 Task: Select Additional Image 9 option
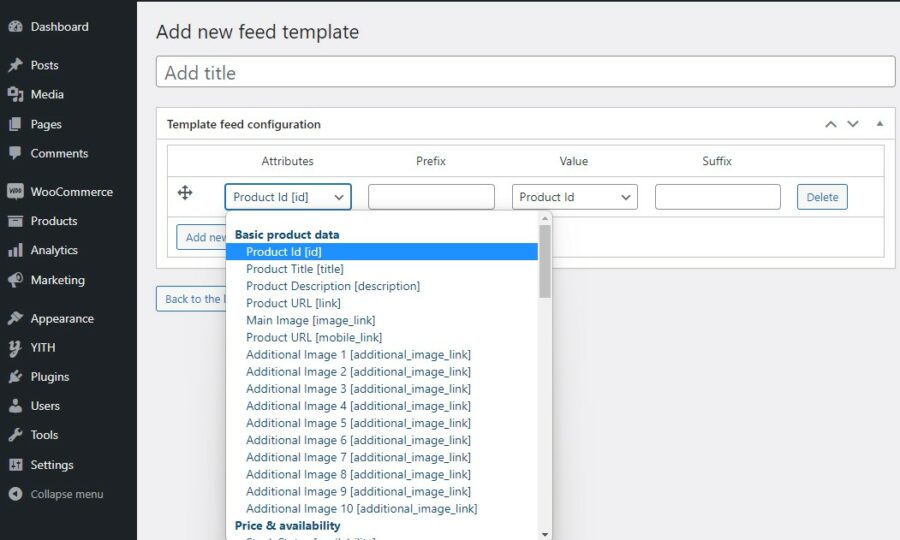click(382, 491)
